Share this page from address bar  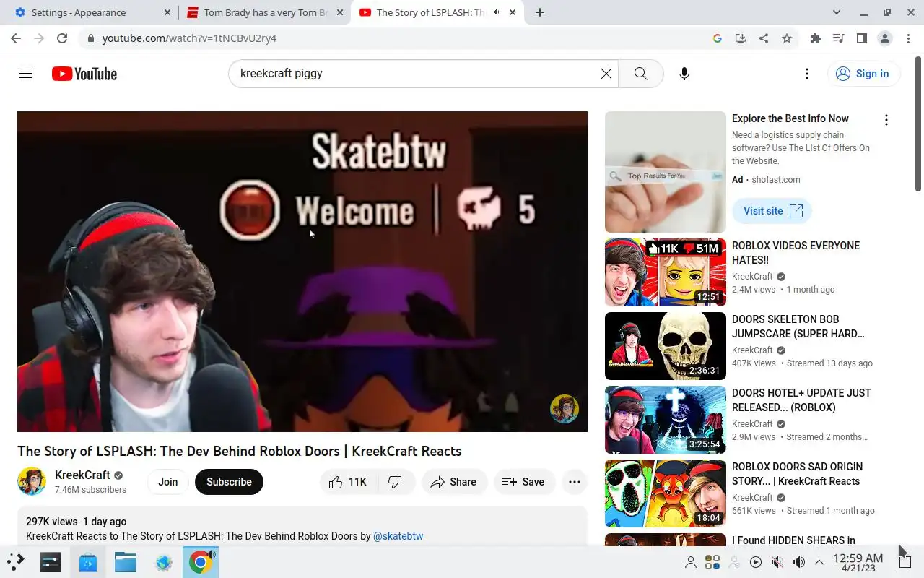point(764,38)
